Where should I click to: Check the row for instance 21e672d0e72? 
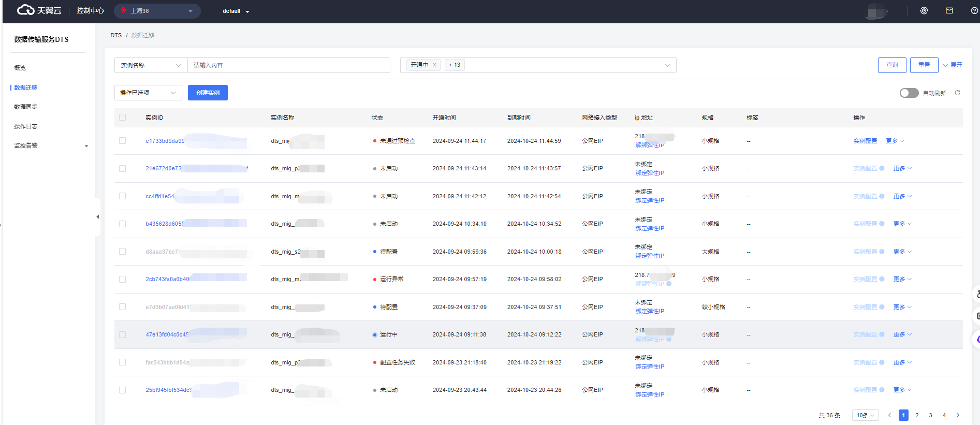(x=123, y=168)
